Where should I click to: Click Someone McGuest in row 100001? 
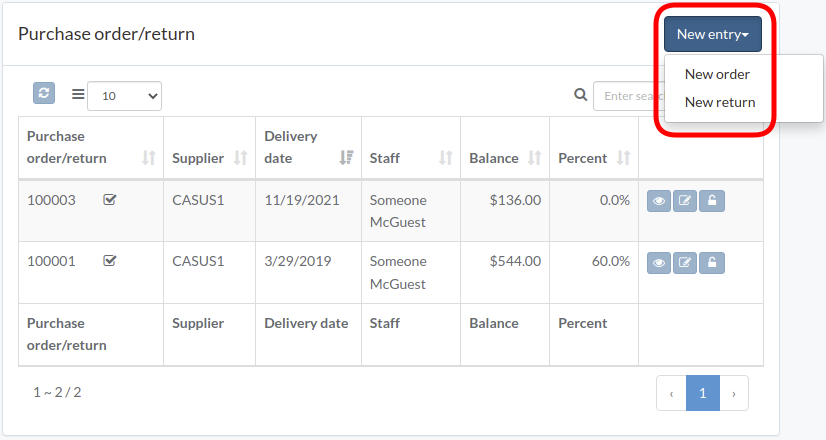pyautogui.click(x=398, y=272)
